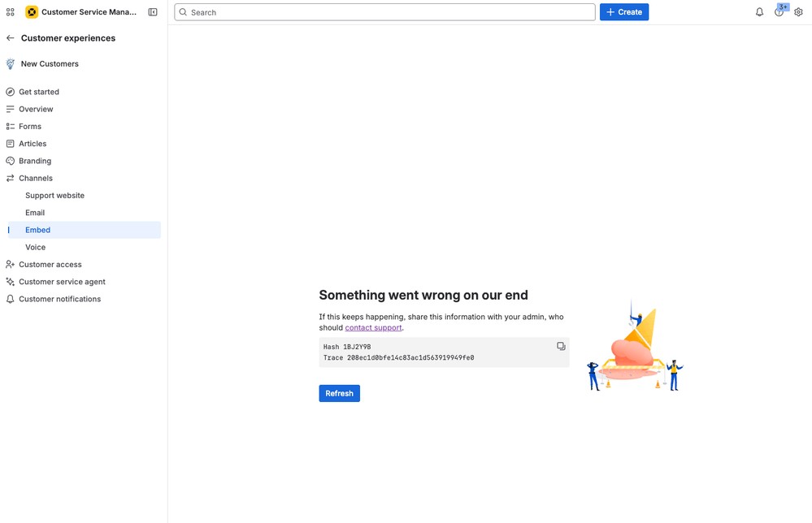Open the Articles page
This screenshot has height=523, width=812.
click(x=34, y=143)
